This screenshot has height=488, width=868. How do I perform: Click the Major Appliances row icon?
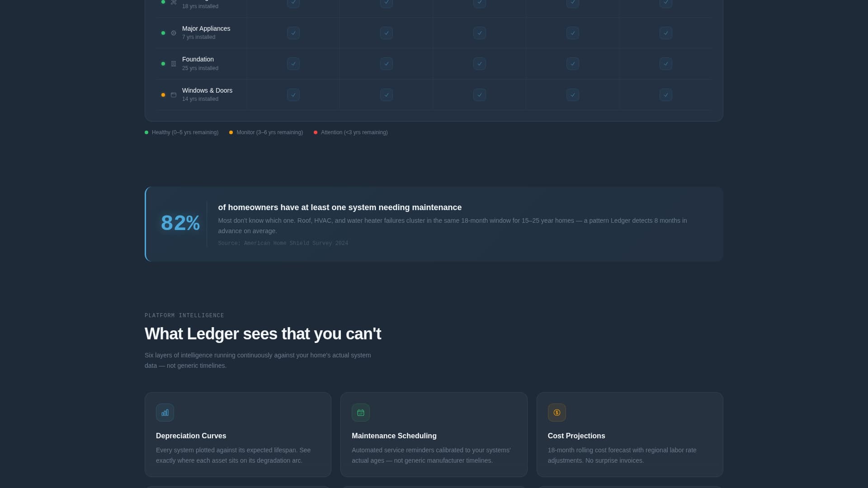pos(174,33)
